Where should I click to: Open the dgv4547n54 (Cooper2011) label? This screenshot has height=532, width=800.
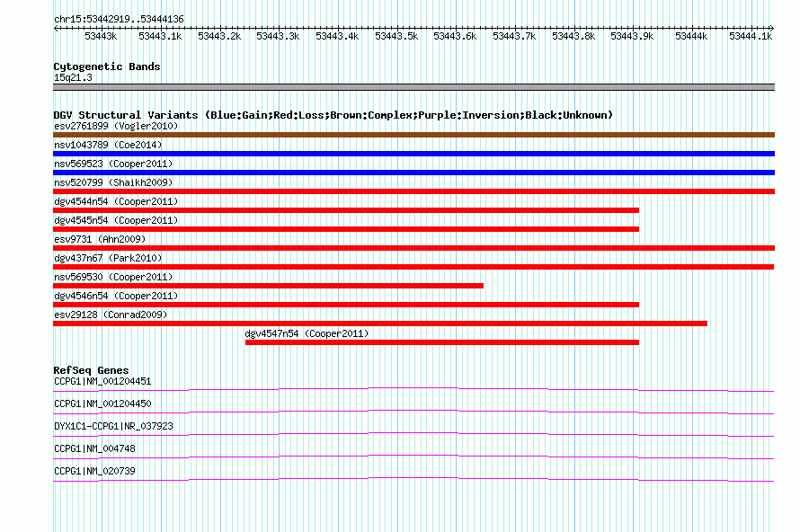307,333
